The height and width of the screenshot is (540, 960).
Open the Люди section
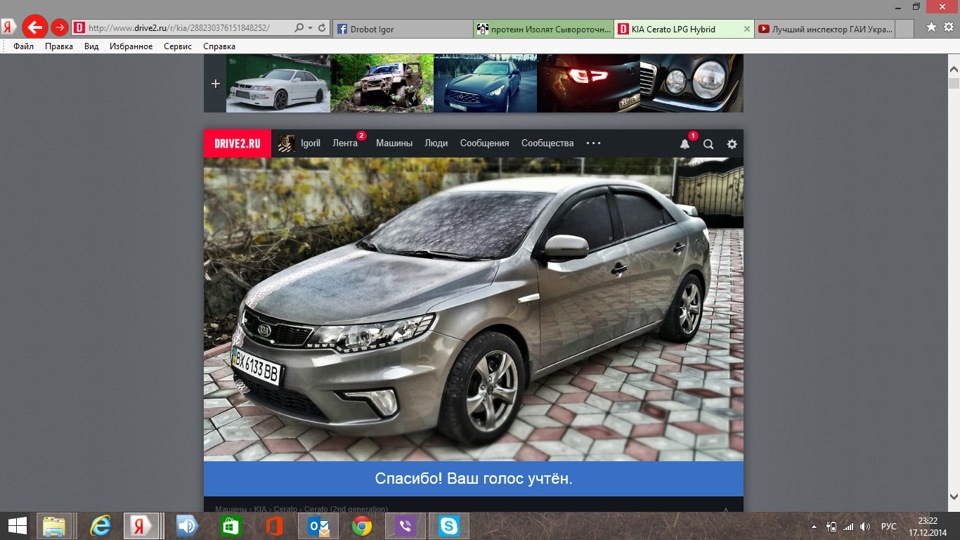coord(436,143)
